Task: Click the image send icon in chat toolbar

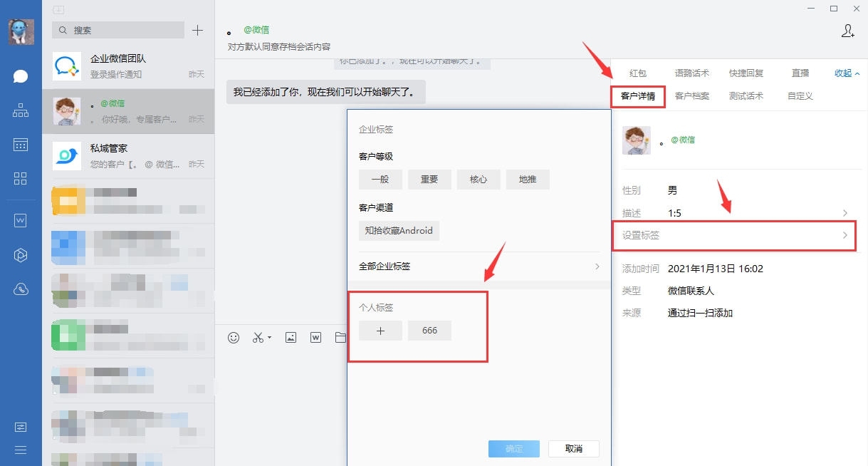Action: [291, 338]
